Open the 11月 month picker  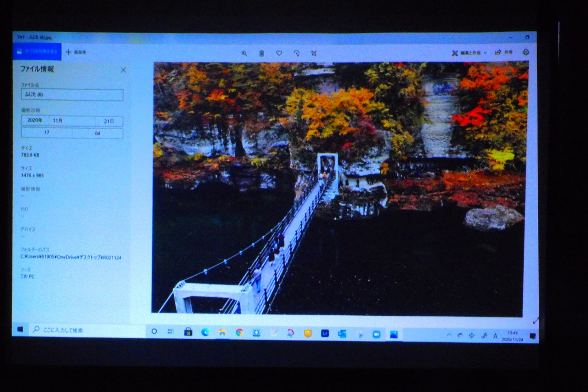click(x=72, y=121)
